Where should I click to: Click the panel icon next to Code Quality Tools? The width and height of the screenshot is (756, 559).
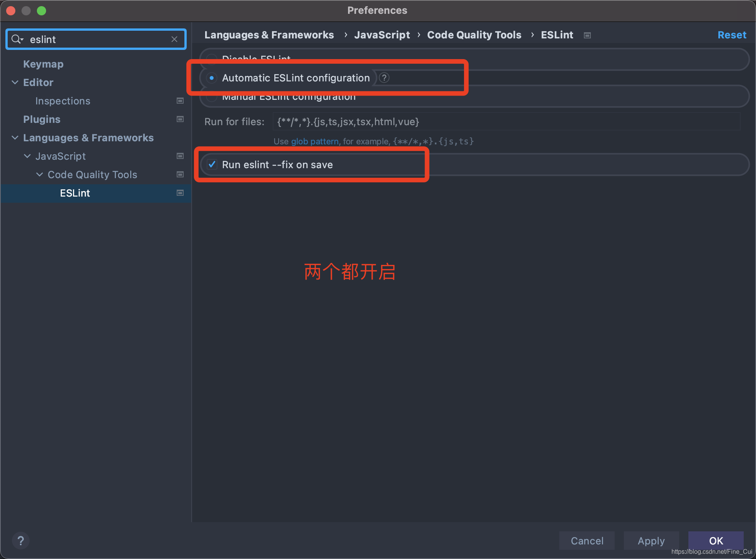click(180, 174)
